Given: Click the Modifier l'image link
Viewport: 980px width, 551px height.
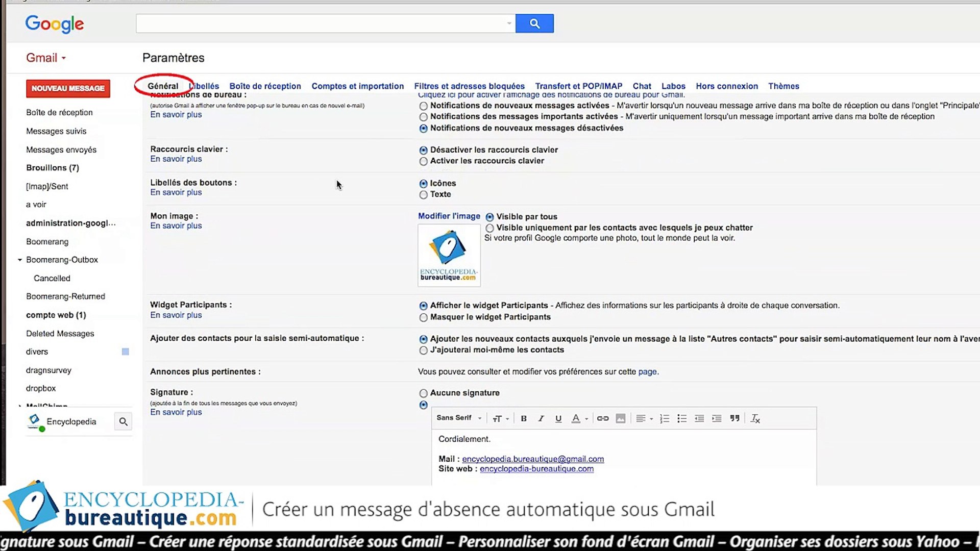Looking at the screenshot, I should pyautogui.click(x=449, y=216).
